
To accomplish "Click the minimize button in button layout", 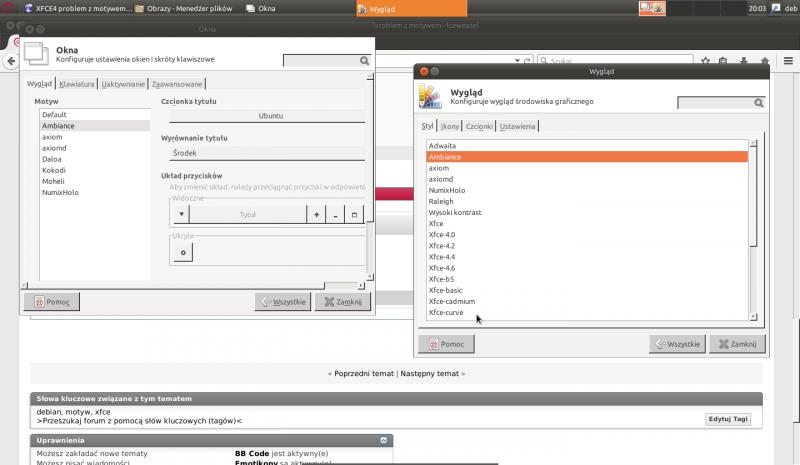I will (335, 214).
